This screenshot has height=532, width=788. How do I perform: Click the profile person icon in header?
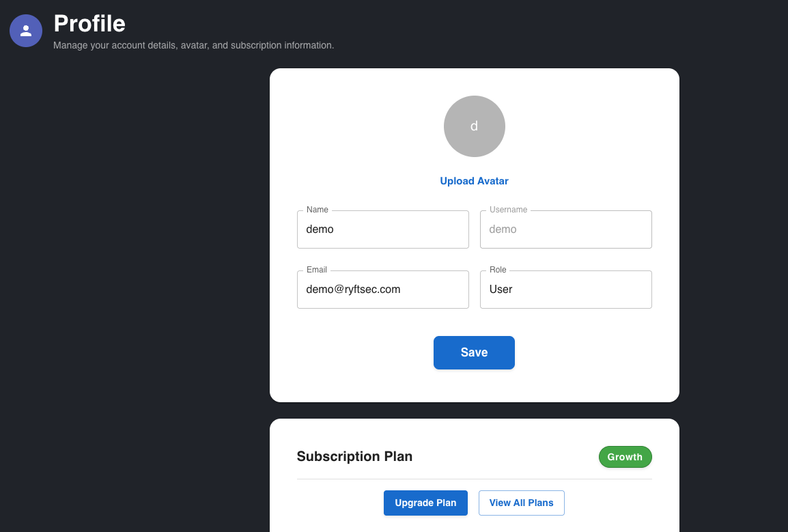tap(26, 31)
